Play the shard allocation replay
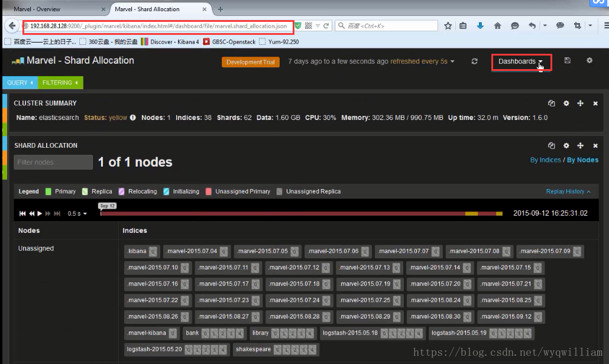This screenshot has width=609, height=364. (x=40, y=213)
